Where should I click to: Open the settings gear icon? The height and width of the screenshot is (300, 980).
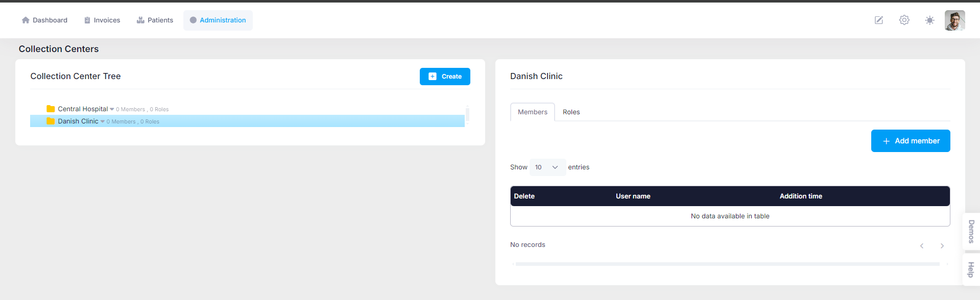904,20
